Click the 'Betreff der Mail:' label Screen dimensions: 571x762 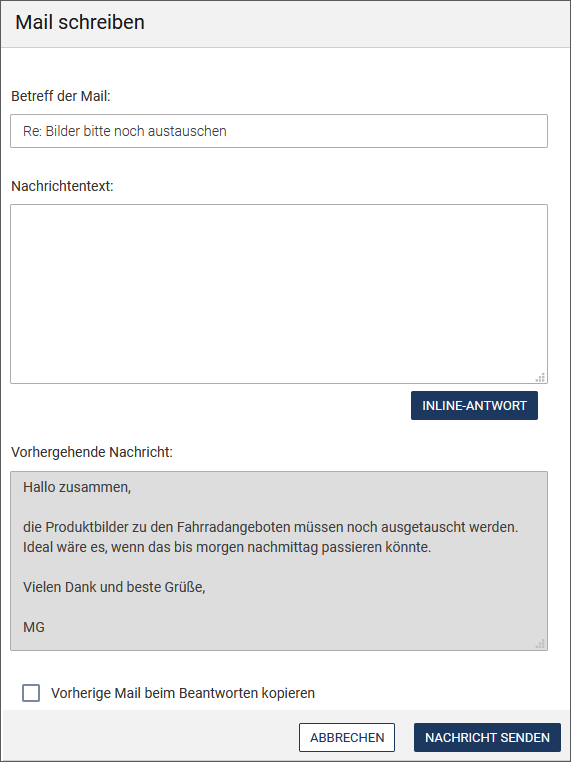61,96
